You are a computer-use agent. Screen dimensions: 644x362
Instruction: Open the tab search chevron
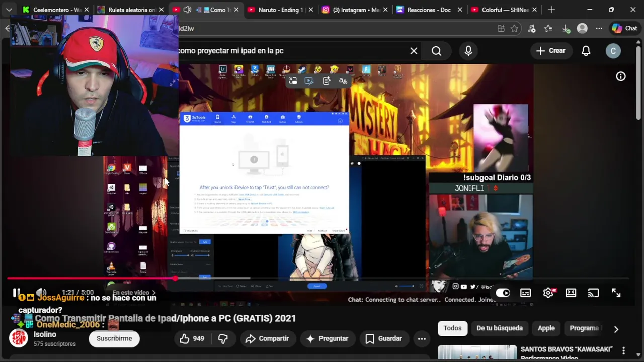pos(9,10)
